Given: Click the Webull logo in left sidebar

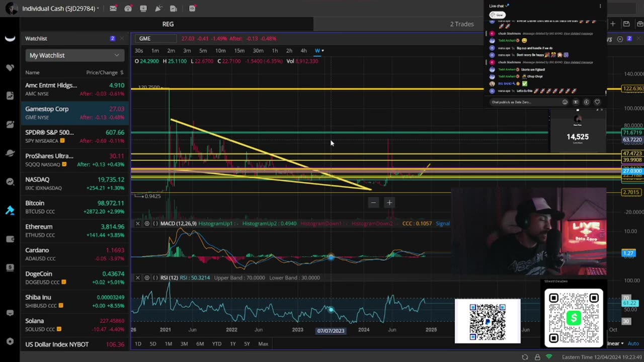Looking at the screenshot, I should coord(10,39).
